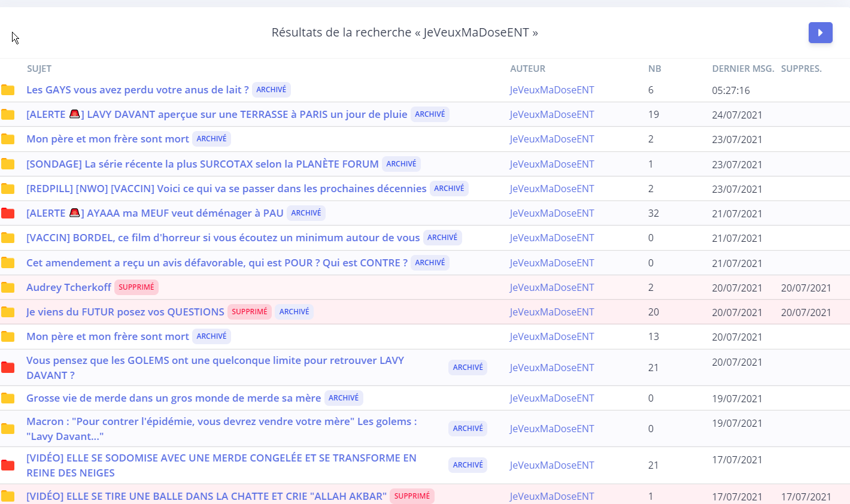Open topic 'Je viens du FUTUR posez vos QUESTIONS'

[125, 312]
